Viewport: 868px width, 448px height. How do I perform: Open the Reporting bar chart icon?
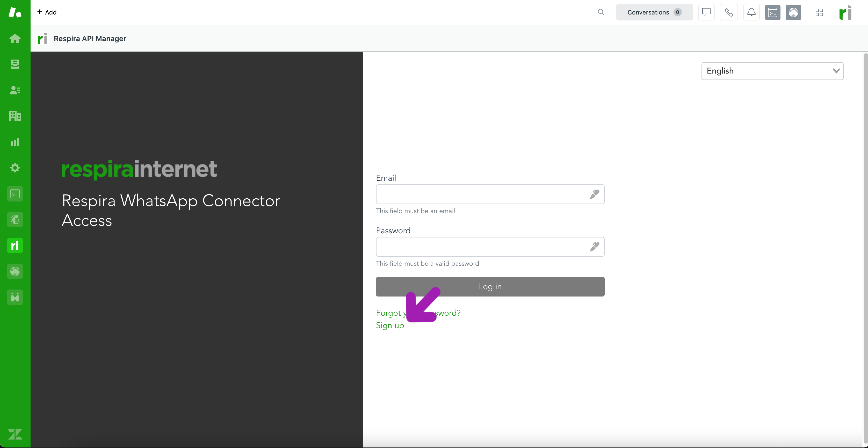15,142
